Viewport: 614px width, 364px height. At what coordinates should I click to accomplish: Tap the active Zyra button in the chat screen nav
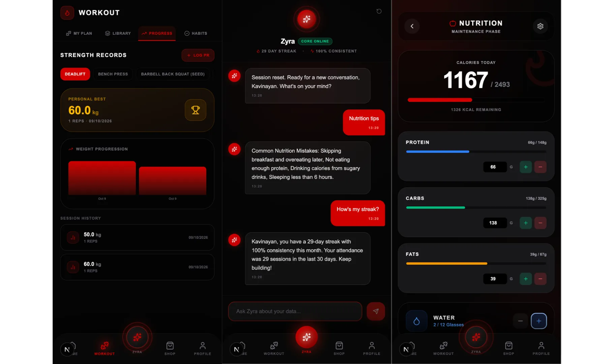(x=306, y=337)
